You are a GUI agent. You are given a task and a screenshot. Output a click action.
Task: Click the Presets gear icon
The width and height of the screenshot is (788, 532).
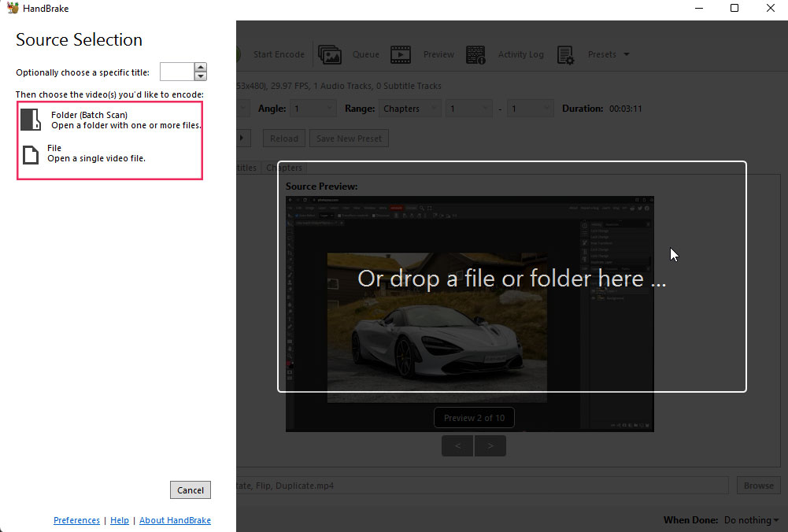click(x=565, y=54)
